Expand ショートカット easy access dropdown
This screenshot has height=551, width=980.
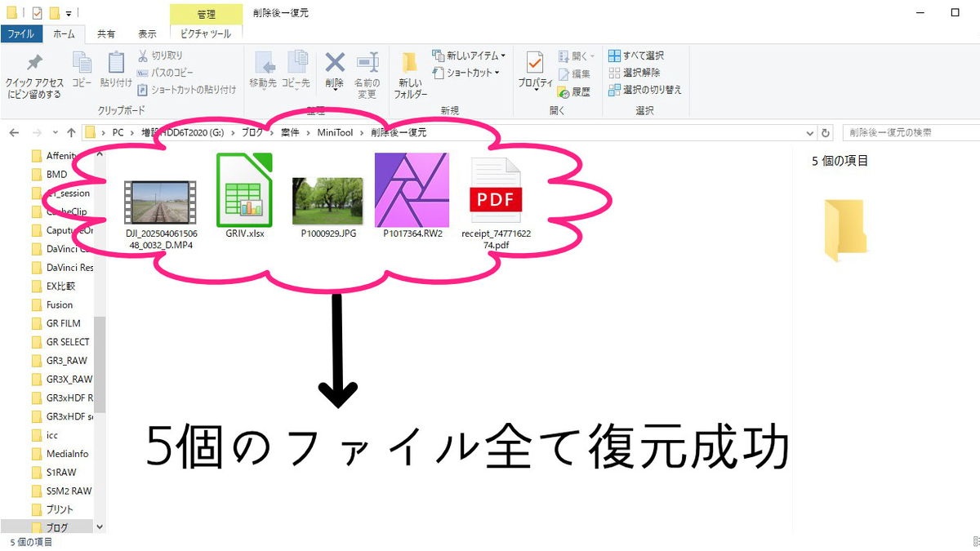497,73
